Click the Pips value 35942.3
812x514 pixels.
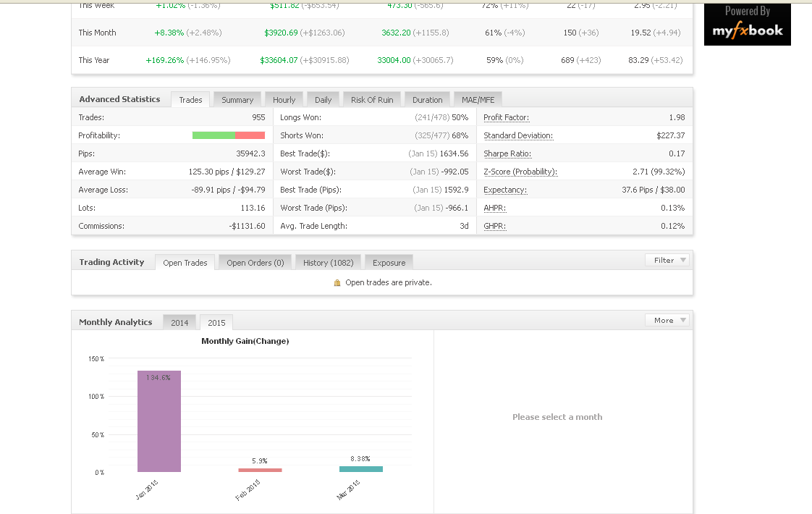(x=250, y=154)
